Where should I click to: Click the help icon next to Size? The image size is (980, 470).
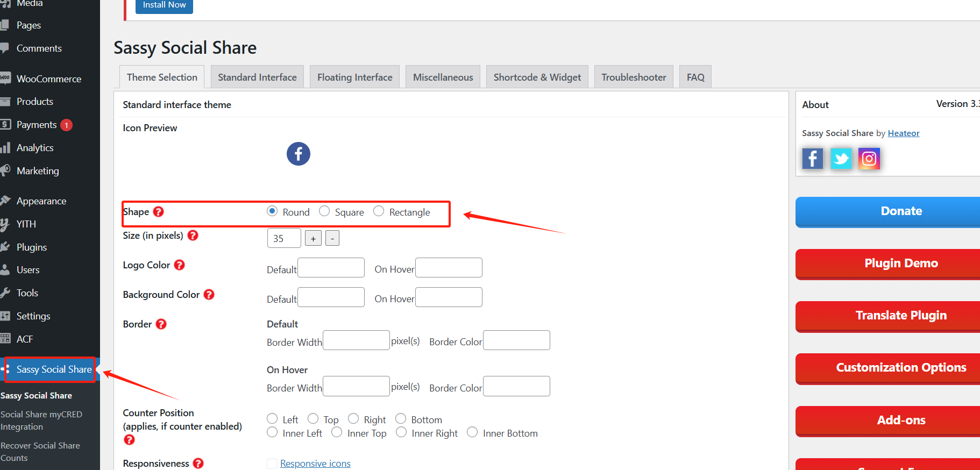(x=193, y=236)
